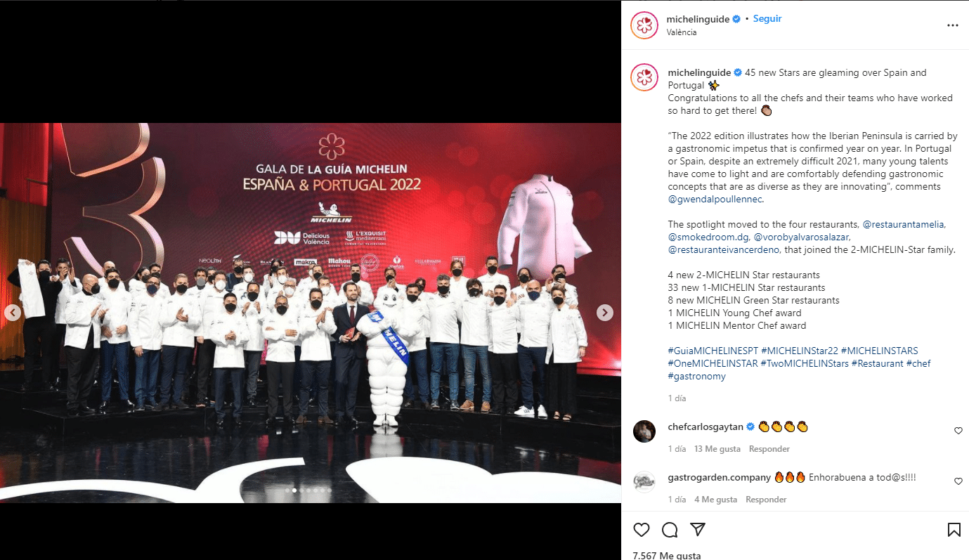This screenshot has width=969, height=560.
Task: Open gastrogarden.company's profile picture
Action: tap(644, 481)
